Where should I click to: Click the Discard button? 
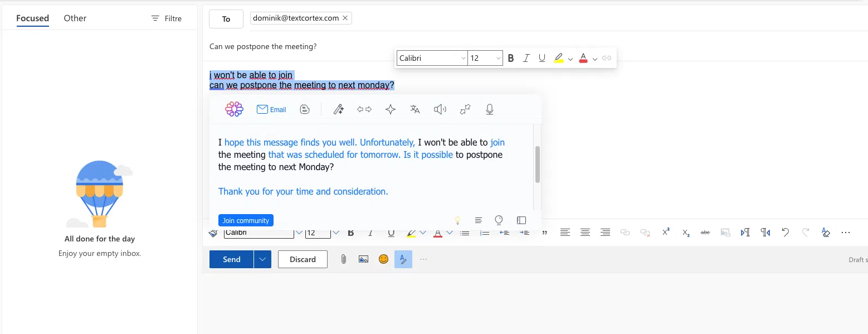pos(303,259)
